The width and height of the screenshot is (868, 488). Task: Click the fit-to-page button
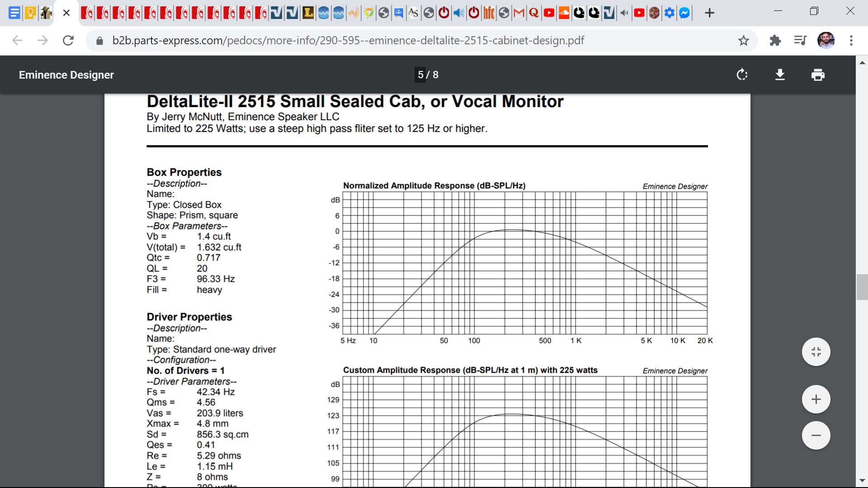point(816,352)
